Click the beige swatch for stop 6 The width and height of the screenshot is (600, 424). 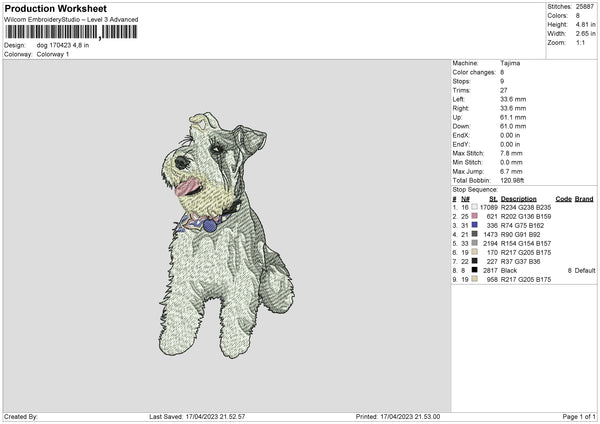pos(474,252)
